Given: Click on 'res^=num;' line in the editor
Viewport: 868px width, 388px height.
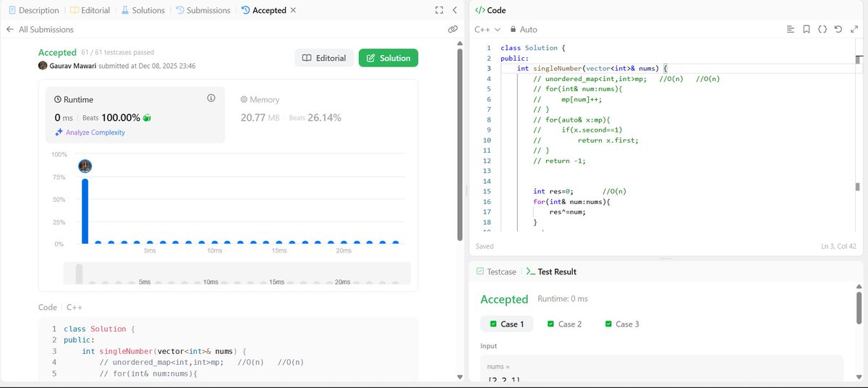Looking at the screenshot, I should coord(567,212).
